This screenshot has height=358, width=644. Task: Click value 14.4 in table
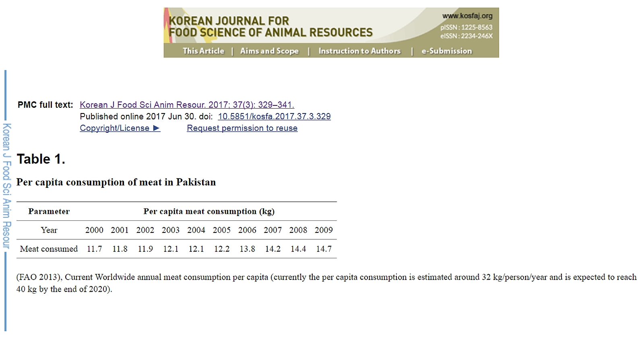pyautogui.click(x=298, y=249)
